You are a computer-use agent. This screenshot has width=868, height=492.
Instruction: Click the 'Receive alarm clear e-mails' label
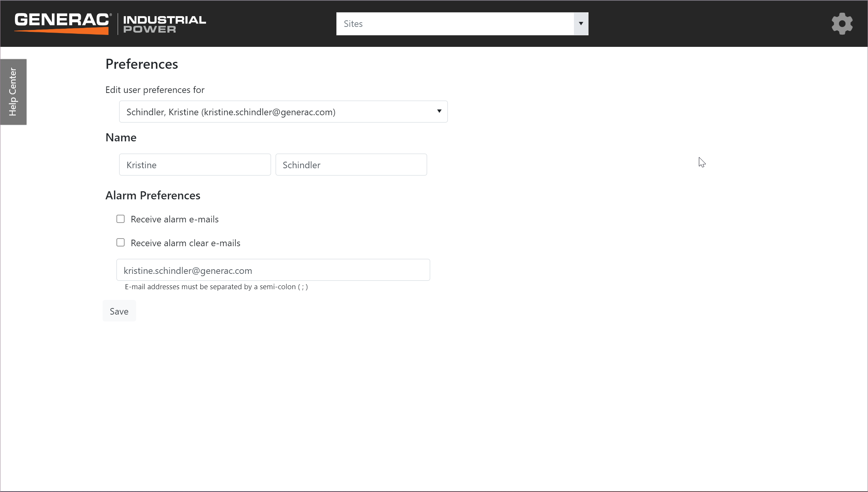[185, 243]
